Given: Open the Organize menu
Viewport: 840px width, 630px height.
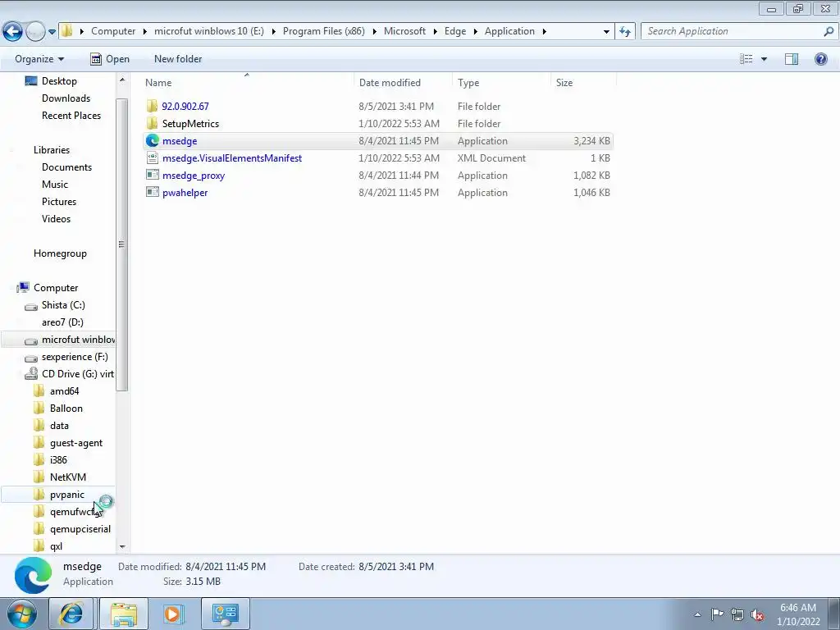Looking at the screenshot, I should 39,59.
